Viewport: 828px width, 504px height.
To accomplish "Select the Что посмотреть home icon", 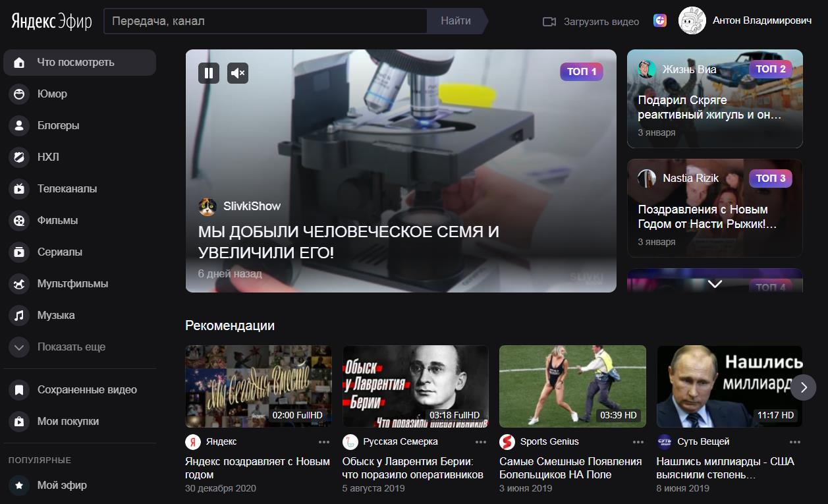I will [19, 63].
